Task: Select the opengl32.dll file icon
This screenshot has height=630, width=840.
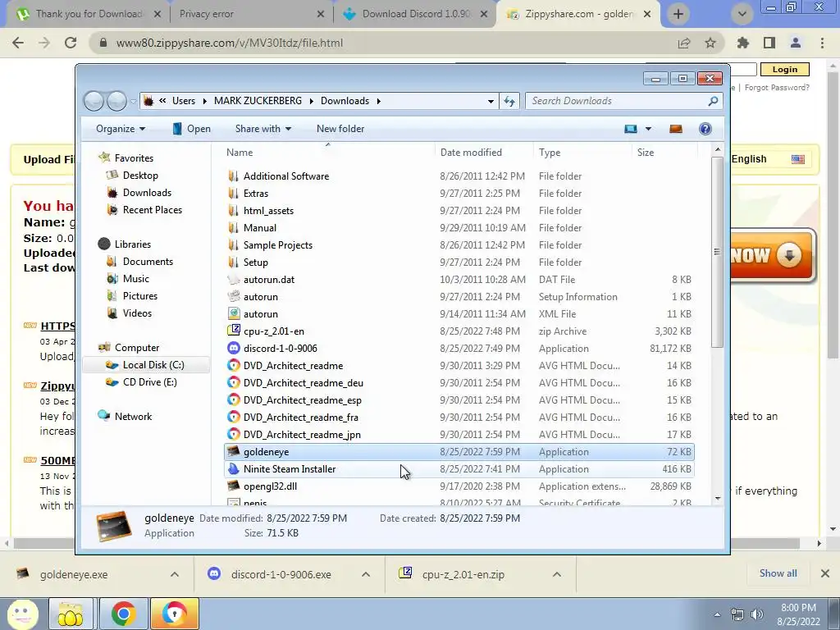Action: pyautogui.click(x=233, y=486)
